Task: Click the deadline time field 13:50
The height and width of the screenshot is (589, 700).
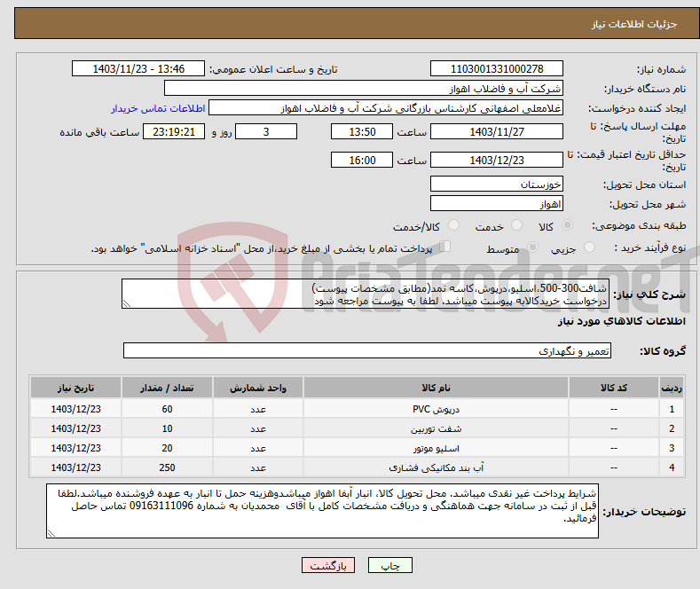Action: pyautogui.click(x=362, y=131)
